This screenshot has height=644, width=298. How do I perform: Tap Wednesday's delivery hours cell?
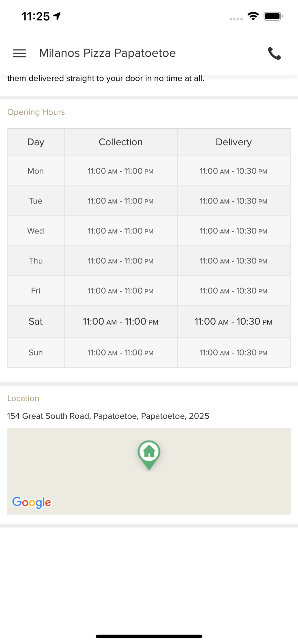pos(234,231)
